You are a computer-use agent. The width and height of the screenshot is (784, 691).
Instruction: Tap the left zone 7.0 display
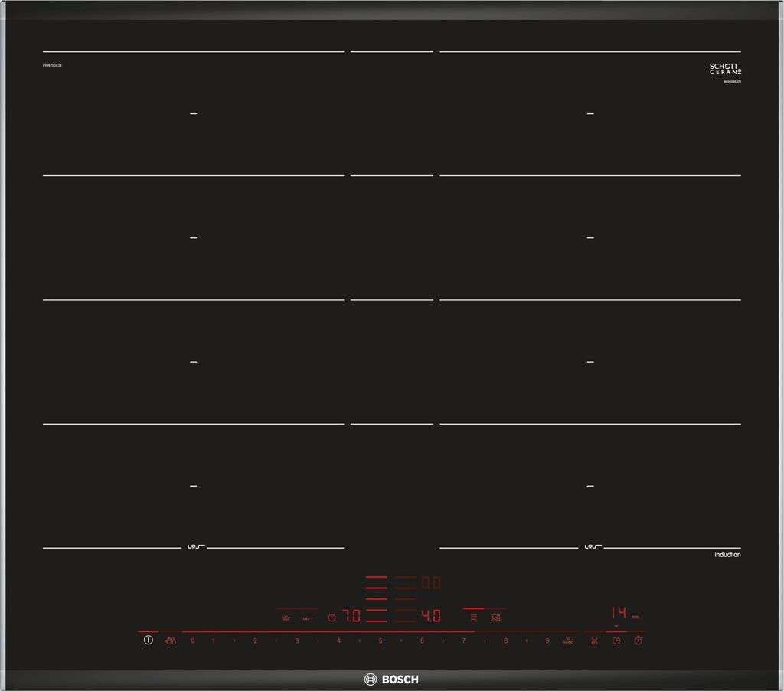point(351,615)
